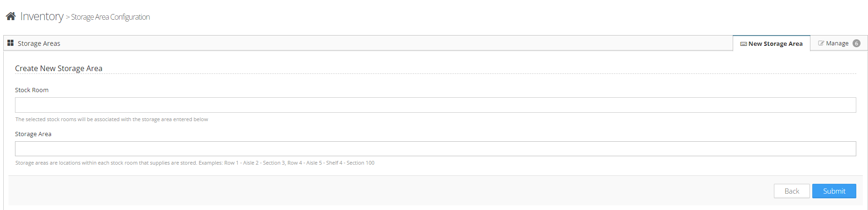Open the Manage tab
This screenshot has height=210, width=868.
(837, 43)
